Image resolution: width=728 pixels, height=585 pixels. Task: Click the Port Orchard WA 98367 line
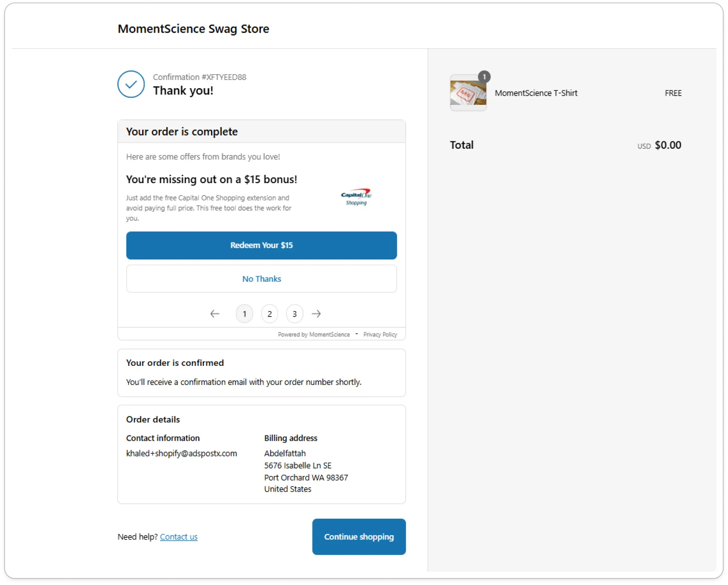(306, 478)
